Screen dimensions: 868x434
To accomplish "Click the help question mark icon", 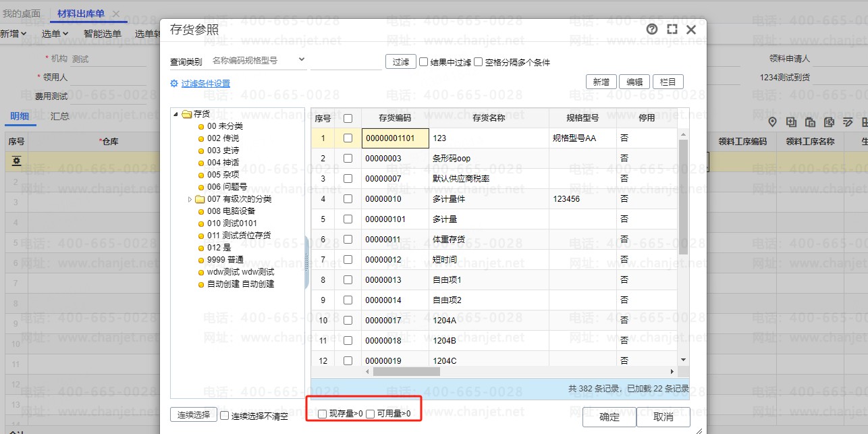I will (x=652, y=30).
